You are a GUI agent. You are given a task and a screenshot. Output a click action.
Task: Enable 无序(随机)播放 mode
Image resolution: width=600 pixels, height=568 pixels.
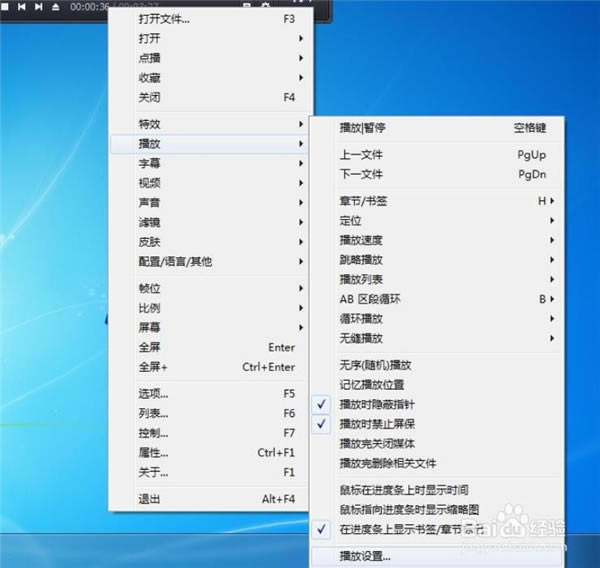(x=375, y=365)
